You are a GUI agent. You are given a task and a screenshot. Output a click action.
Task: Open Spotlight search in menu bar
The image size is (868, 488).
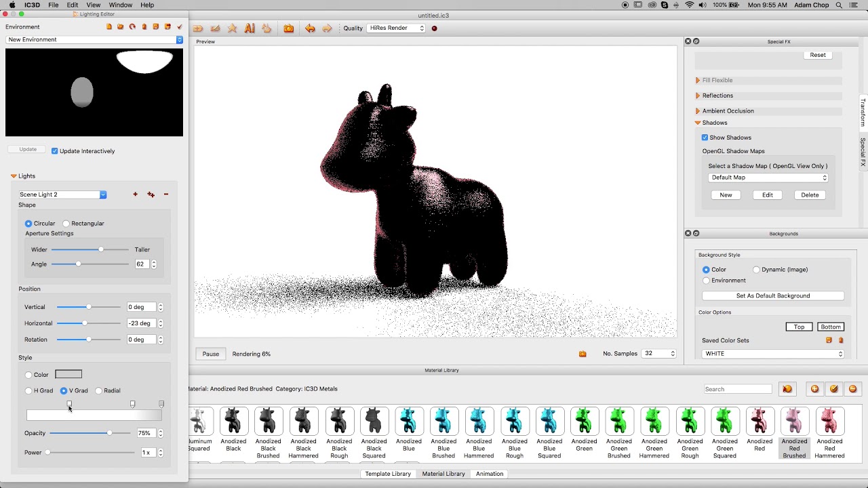click(x=839, y=5)
